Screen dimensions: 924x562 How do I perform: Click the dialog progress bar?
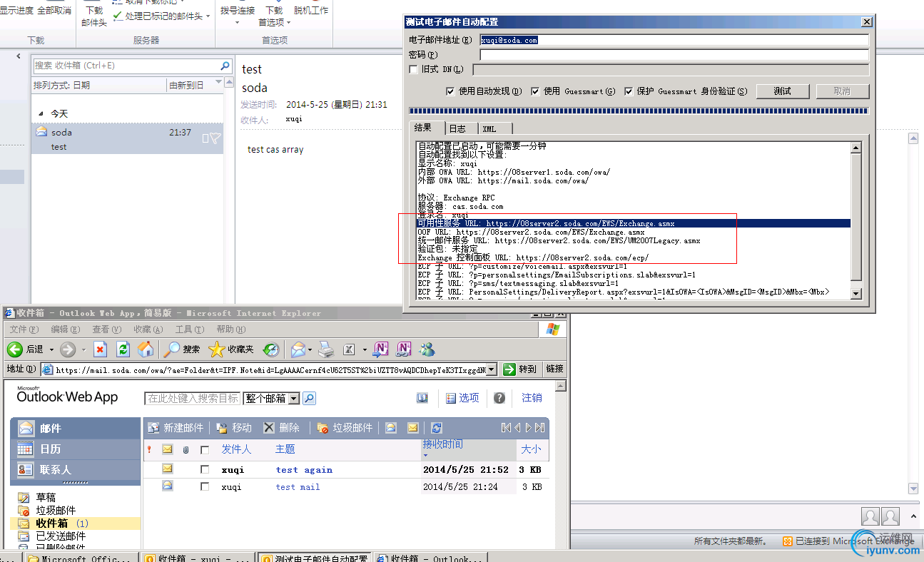(x=639, y=111)
